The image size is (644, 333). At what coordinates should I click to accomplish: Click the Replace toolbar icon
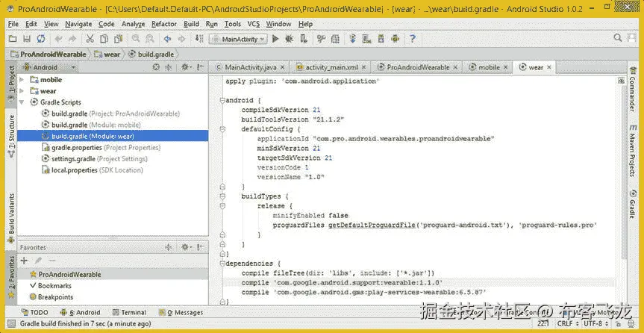(149, 39)
